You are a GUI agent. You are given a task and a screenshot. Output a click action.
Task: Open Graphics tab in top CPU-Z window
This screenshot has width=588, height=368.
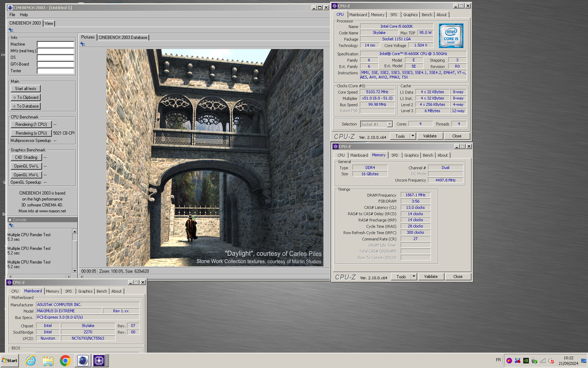click(410, 15)
